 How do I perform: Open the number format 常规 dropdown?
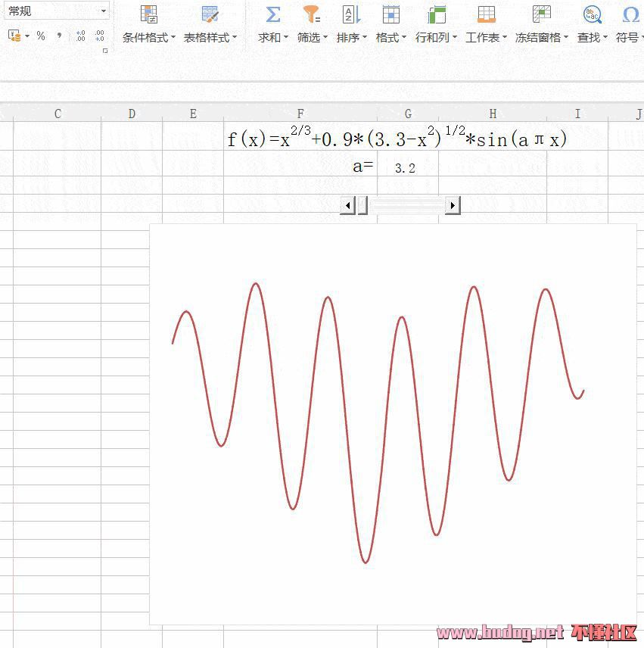pyautogui.click(x=103, y=11)
